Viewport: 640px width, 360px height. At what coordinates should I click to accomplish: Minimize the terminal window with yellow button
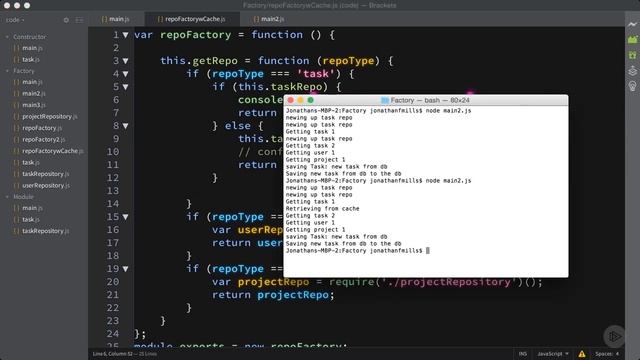[x=300, y=100]
